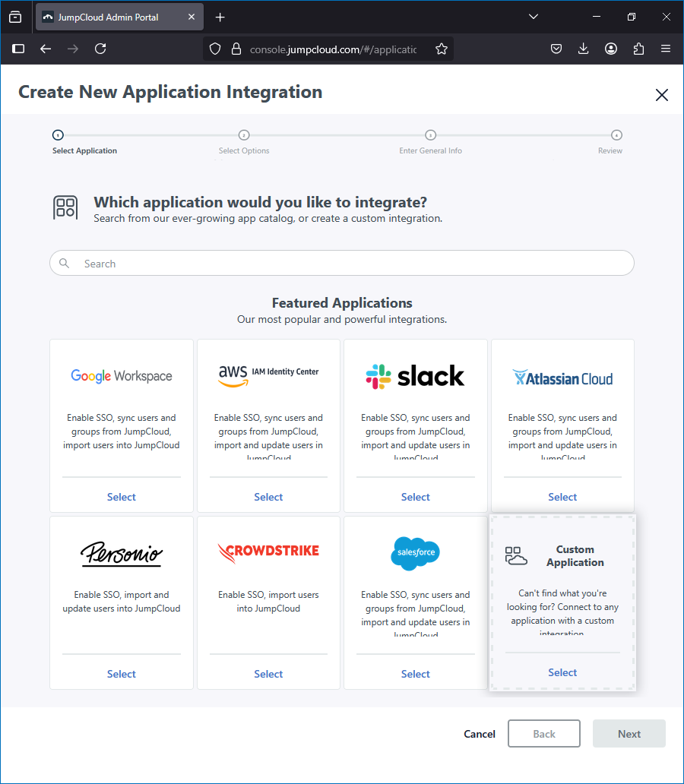Click the Slack logo tile
The width and height of the screenshot is (684, 784).
415,376
